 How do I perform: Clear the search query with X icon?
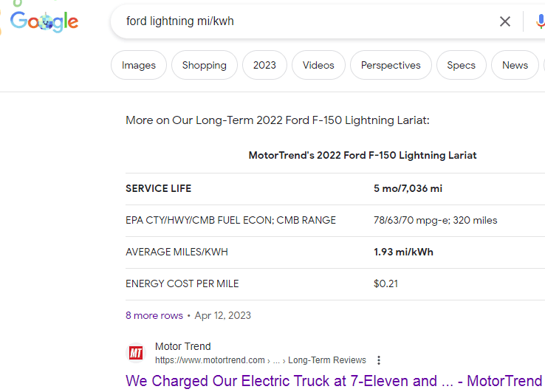click(x=504, y=21)
